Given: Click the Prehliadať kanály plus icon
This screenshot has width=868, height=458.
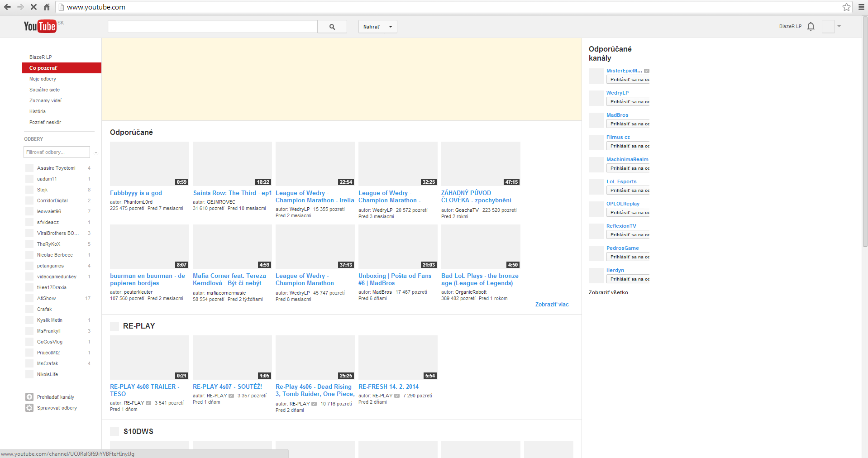Looking at the screenshot, I should click(x=29, y=397).
